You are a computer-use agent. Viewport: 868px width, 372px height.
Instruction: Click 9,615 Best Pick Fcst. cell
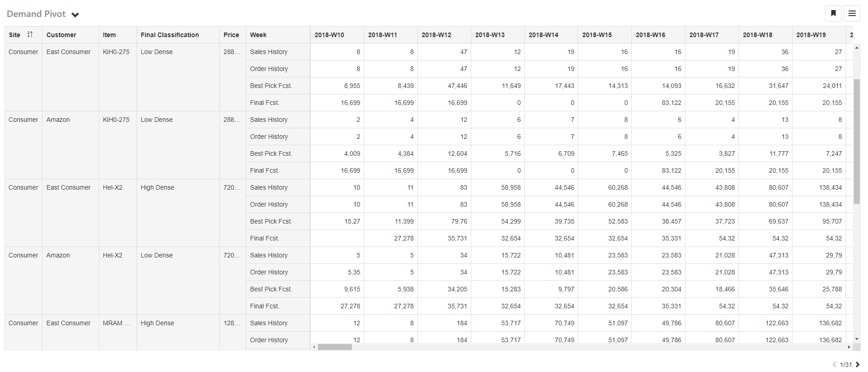click(352, 289)
